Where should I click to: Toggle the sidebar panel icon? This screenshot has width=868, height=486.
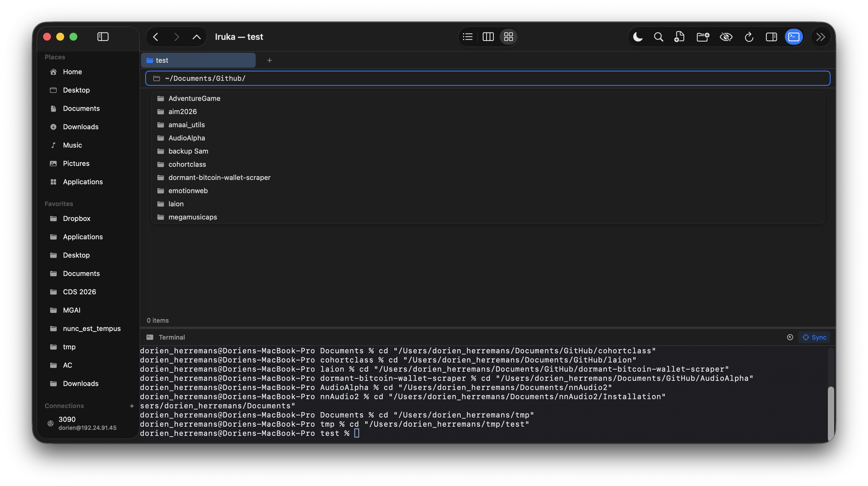(103, 37)
